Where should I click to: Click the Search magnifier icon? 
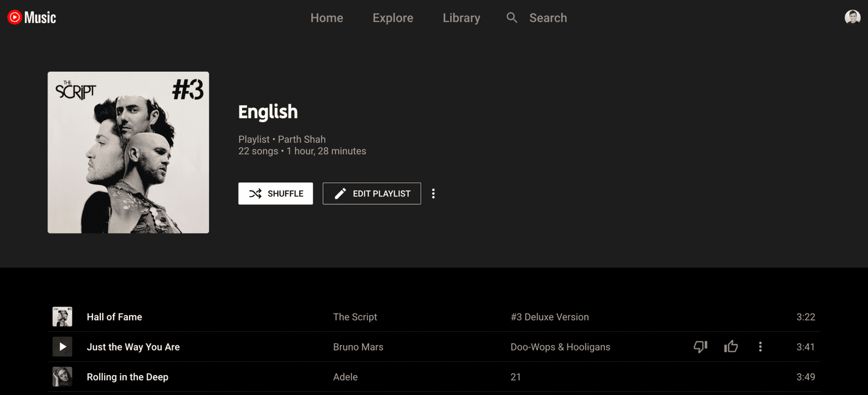512,17
